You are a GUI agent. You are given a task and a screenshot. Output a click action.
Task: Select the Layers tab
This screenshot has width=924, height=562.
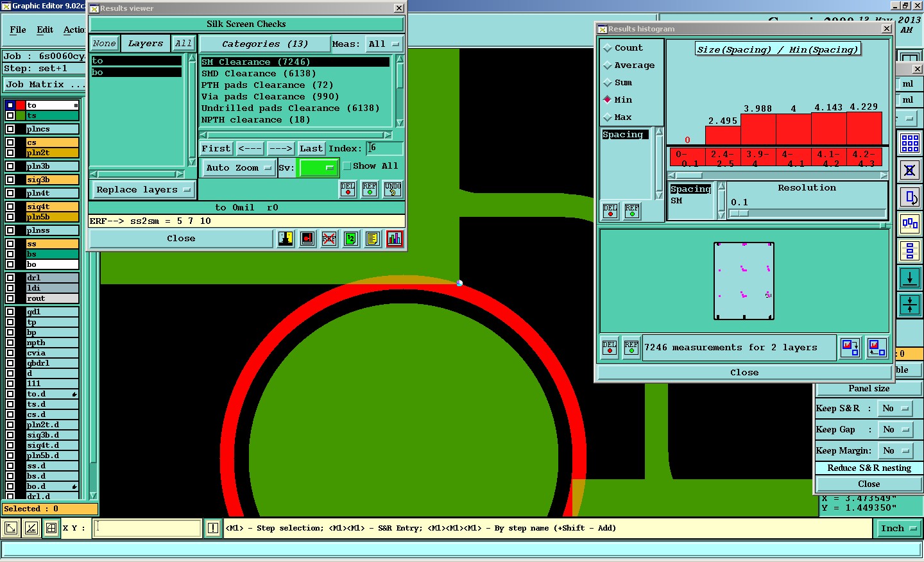coord(146,44)
